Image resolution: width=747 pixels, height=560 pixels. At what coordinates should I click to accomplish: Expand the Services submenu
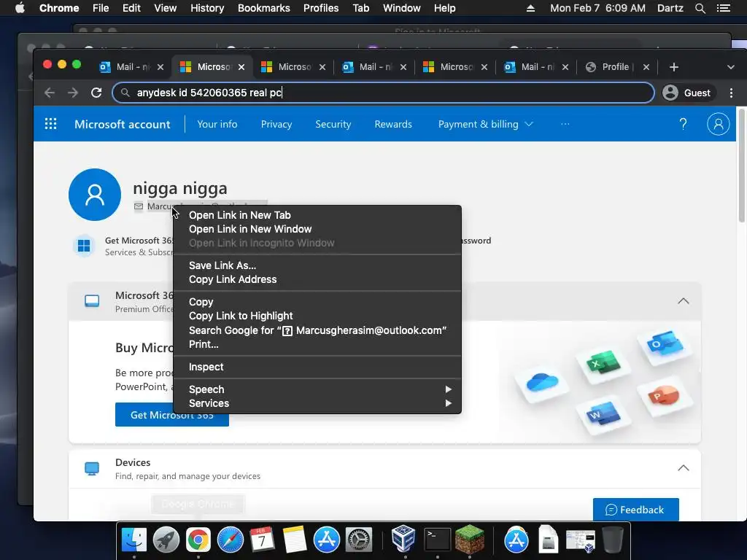317,402
